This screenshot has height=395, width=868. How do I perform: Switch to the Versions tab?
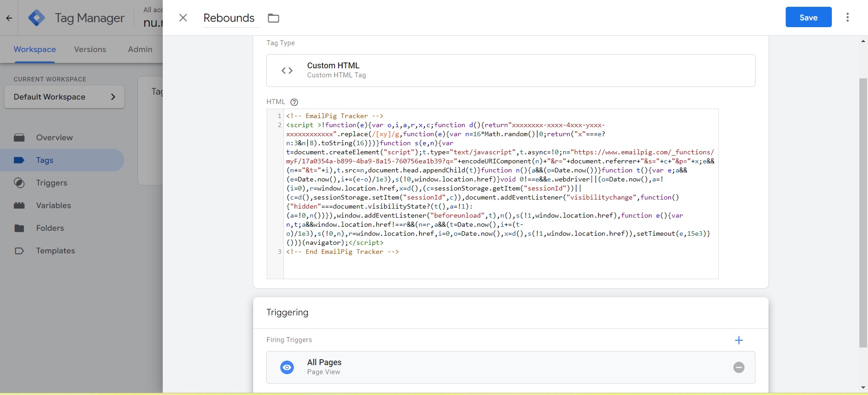pyautogui.click(x=90, y=49)
